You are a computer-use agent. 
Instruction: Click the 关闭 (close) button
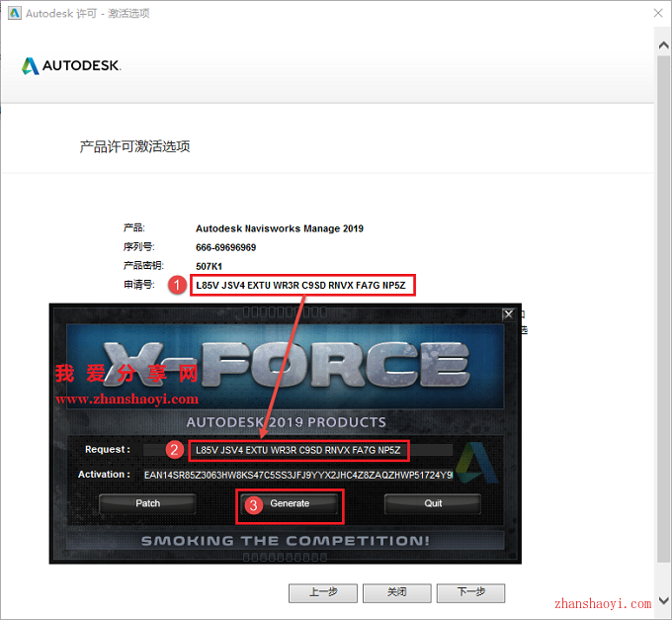tap(397, 592)
